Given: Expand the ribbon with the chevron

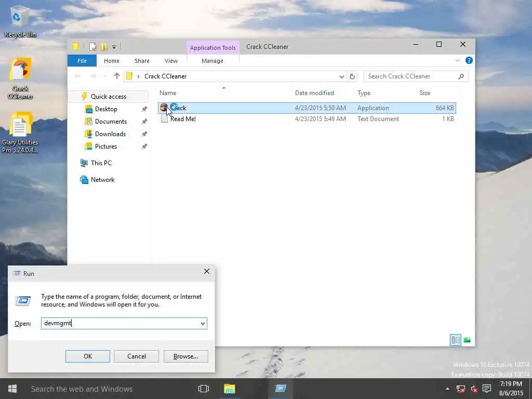Looking at the screenshot, I should pyautogui.click(x=457, y=60).
